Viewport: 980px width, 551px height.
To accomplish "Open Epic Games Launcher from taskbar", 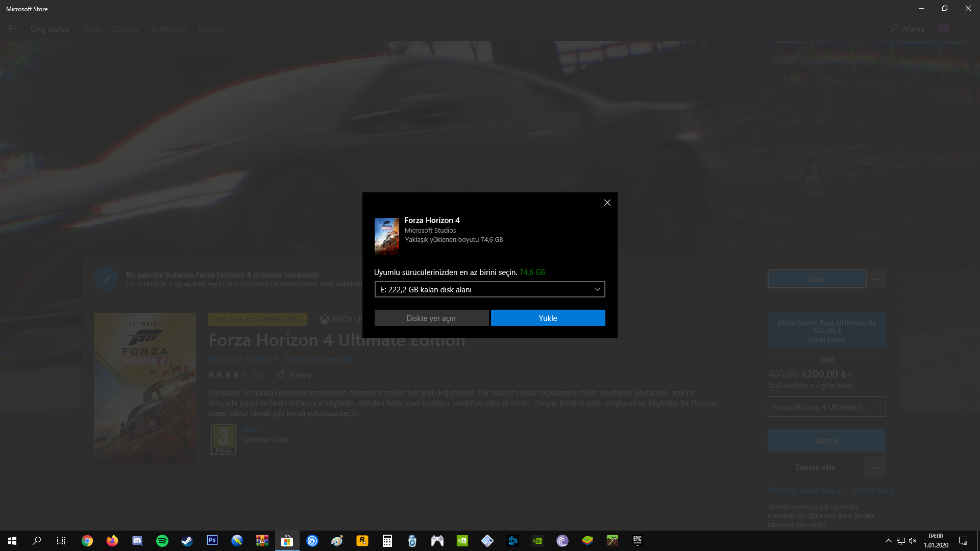I will pos(637,541).
